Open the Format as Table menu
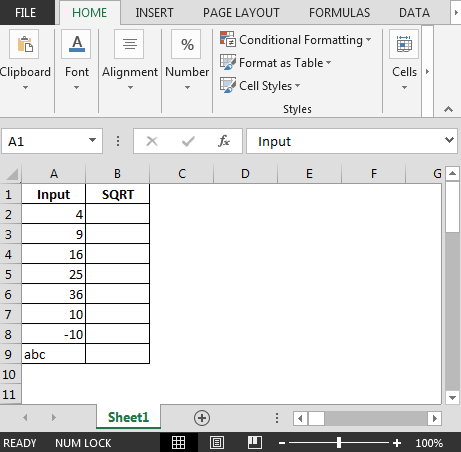The image size is (461, 452). [275, 63]
